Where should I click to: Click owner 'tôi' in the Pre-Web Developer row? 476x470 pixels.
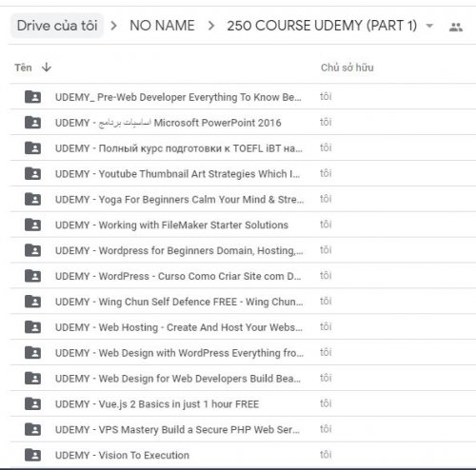pyautogui.click(x=326, y=96)
